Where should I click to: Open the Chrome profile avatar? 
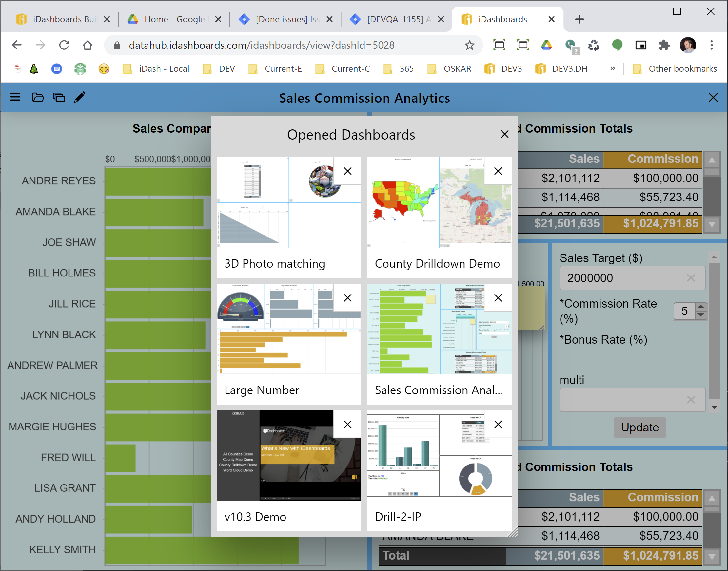tap(688, 45)
